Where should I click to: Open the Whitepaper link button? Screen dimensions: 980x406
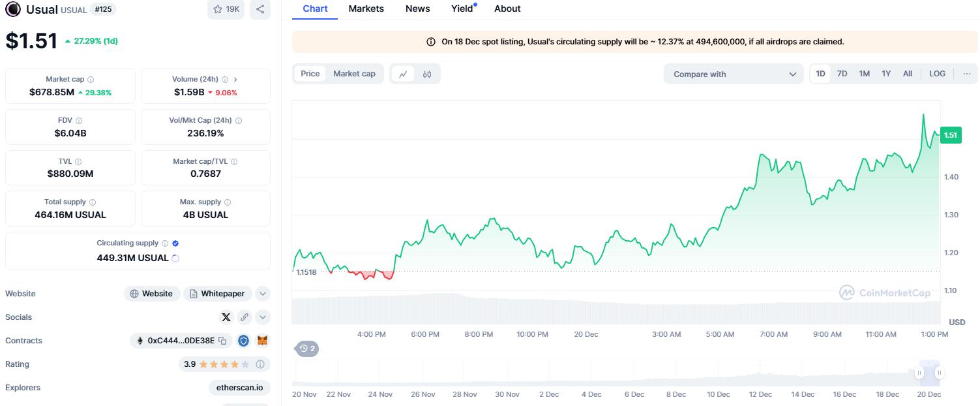pyautogui.click(x=217, y=294)
